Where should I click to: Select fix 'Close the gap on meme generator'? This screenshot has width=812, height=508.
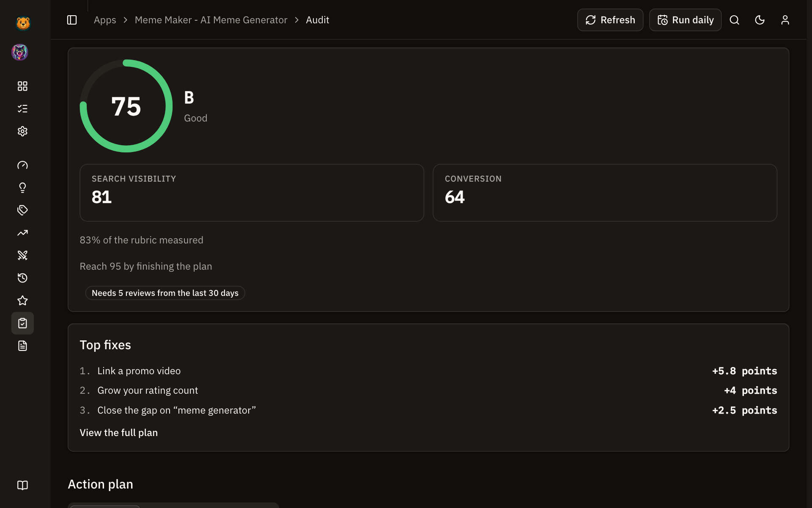tap(177, 410)
